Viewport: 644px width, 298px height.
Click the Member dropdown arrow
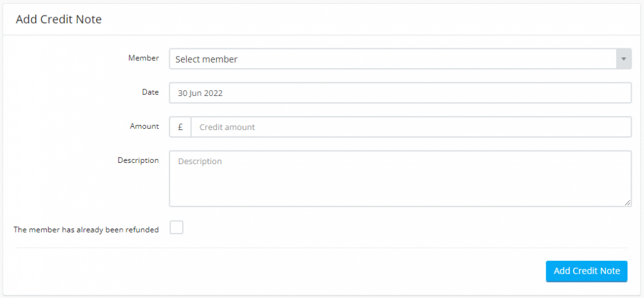click(x=623, y=59)
